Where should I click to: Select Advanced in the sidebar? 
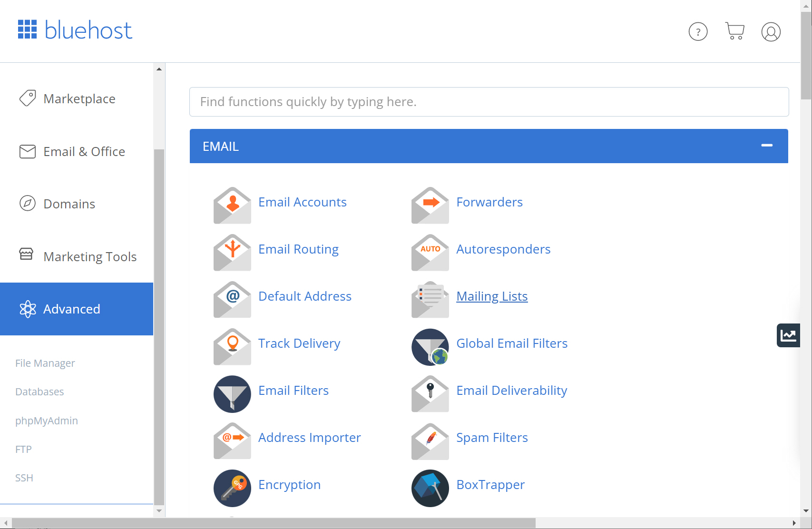(77, 309)
